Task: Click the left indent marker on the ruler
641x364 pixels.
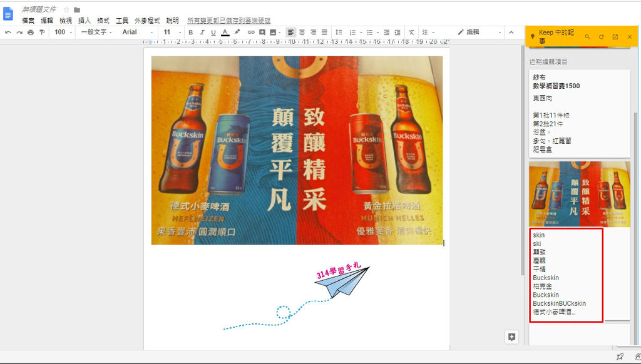Action: (150, 42)
